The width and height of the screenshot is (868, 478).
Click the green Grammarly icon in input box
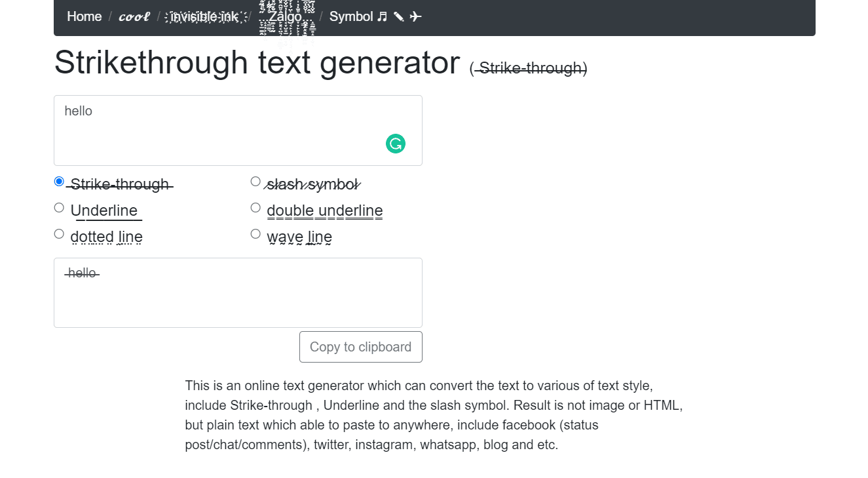pos(396,144)
